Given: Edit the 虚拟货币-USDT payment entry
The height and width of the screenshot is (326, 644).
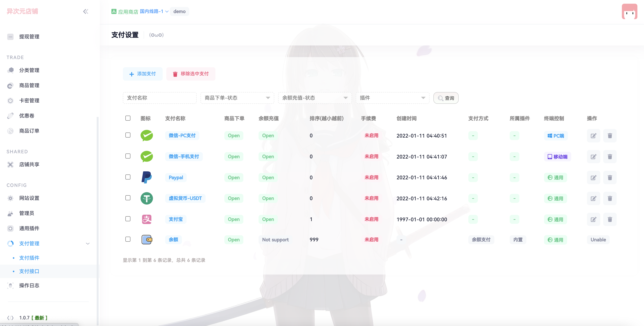Looking at the screenshot, I should click(594, 198).
